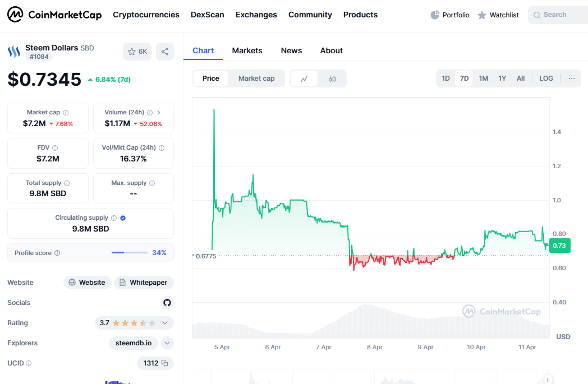The width and height of the screenshot is (588, 384).
Task: Copy the UCID 1312 value
Action: point(165,363)
